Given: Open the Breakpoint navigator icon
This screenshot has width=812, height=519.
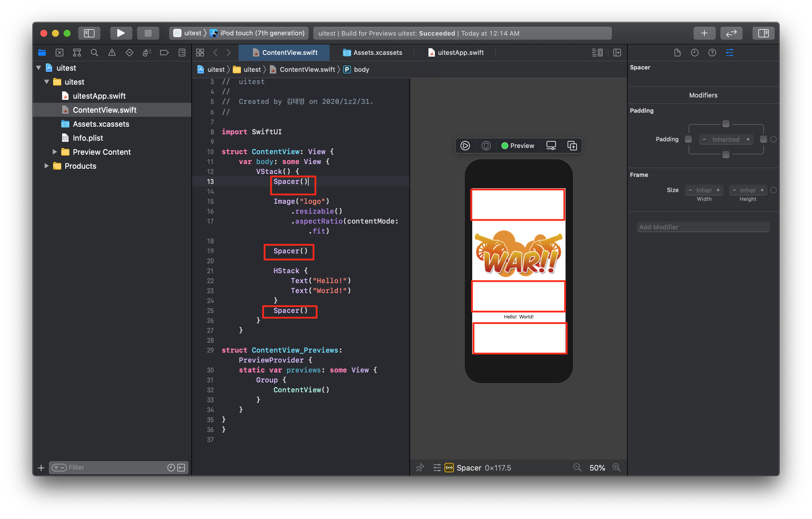Looking at the screenshot, I should tap(164, 53).
